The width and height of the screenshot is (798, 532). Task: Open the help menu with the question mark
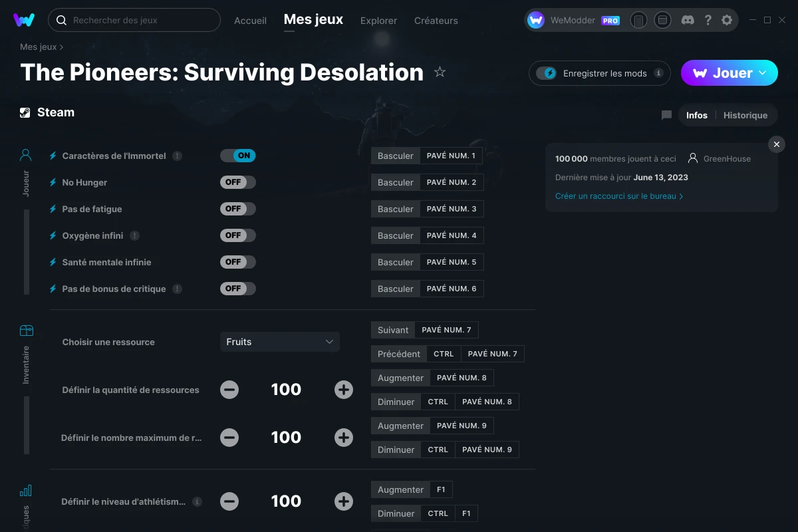pos(708,20)
